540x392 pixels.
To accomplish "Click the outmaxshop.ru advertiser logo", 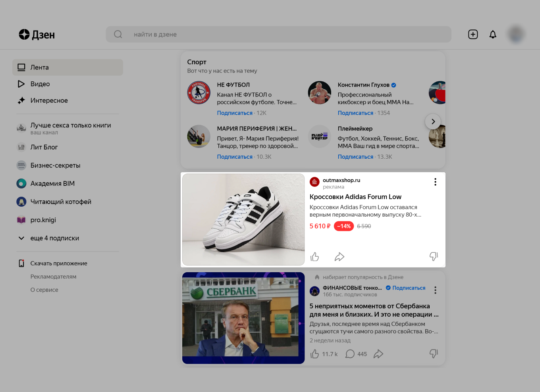I will tap(314, 182).
